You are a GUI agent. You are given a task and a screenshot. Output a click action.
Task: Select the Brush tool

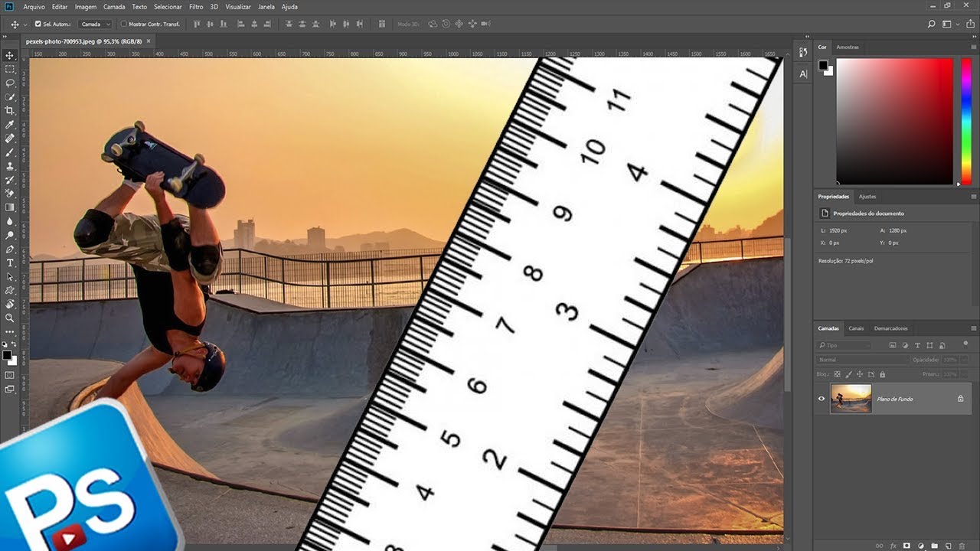click(10, 152)
